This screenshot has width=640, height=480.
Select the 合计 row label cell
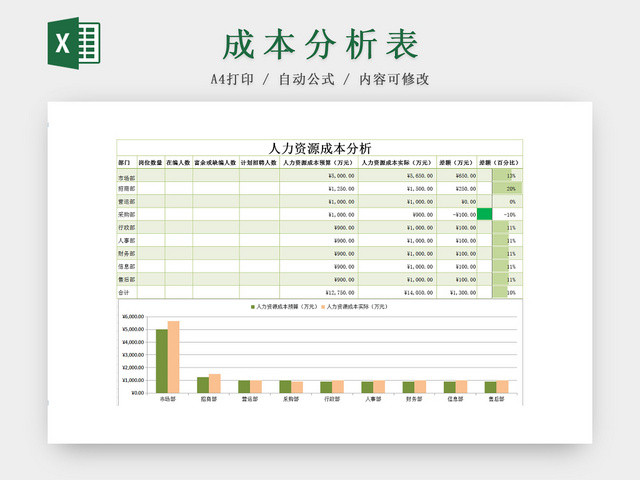127,293
